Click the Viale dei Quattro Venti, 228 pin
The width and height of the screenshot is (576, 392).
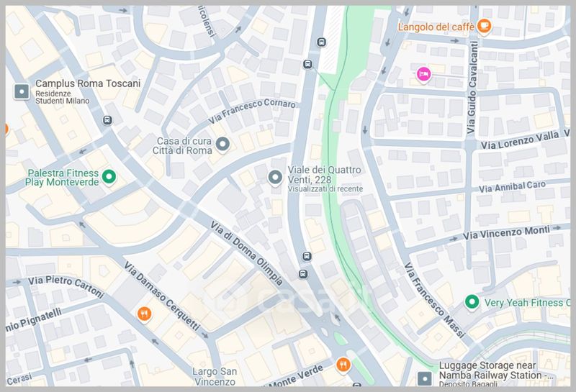[x=275, y=178]
